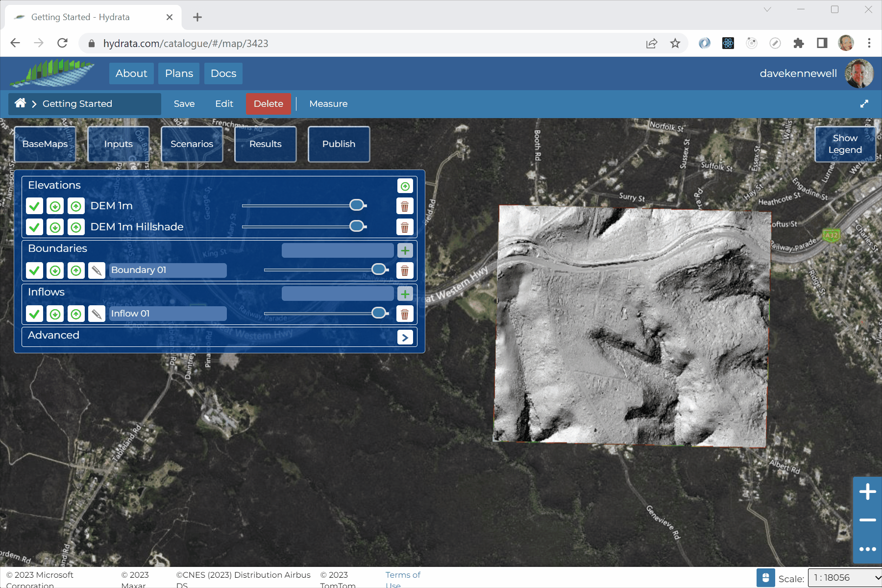Screen dimensions: 882x588
Task: Toggle the Inflow 01 visibility checkbox
Action: [x=34, y=314]
